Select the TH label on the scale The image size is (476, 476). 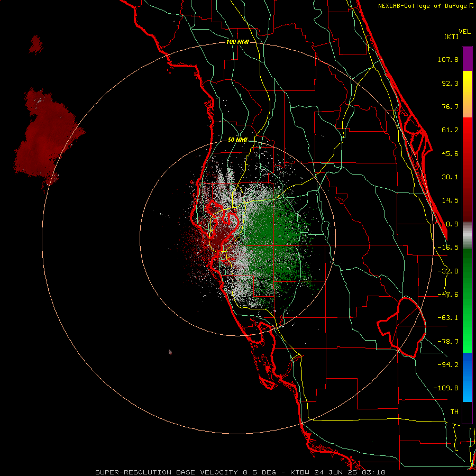coord(454,412)
